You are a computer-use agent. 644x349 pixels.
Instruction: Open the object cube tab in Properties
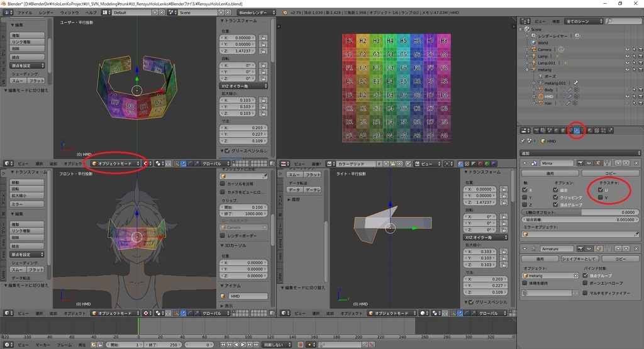pyautogui.click(x=563, y=131)
